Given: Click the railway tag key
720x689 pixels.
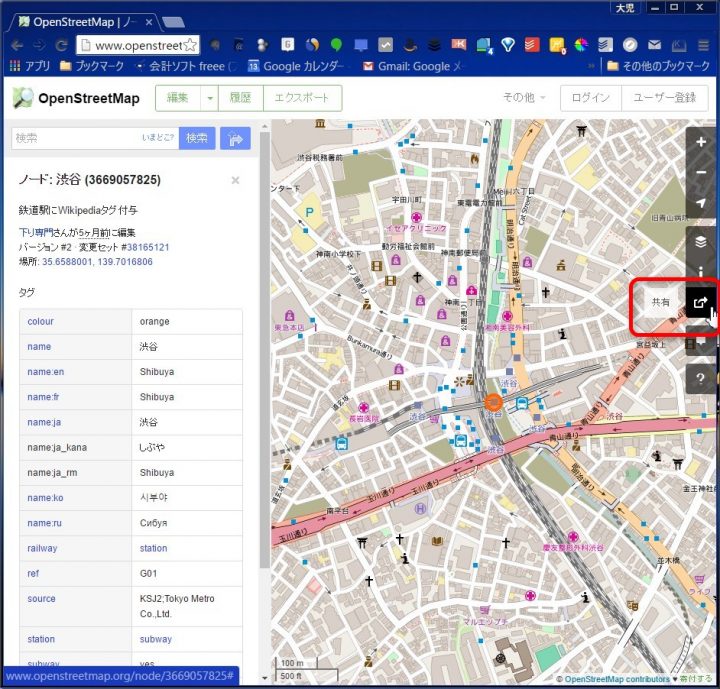Looking at the screenshot, I should point(42,548).
